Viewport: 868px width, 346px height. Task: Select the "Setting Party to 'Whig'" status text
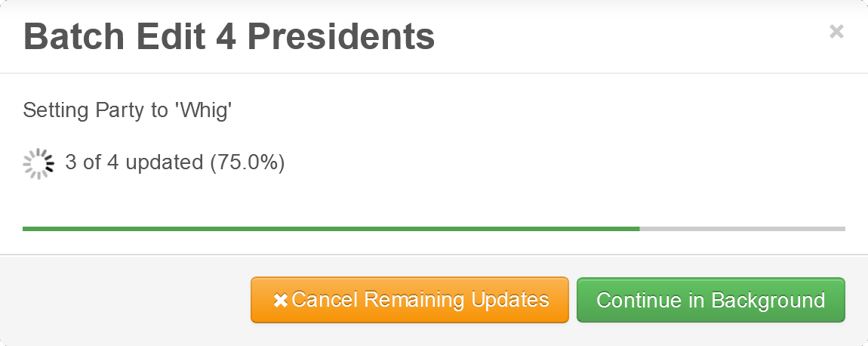tap(127, 111)
